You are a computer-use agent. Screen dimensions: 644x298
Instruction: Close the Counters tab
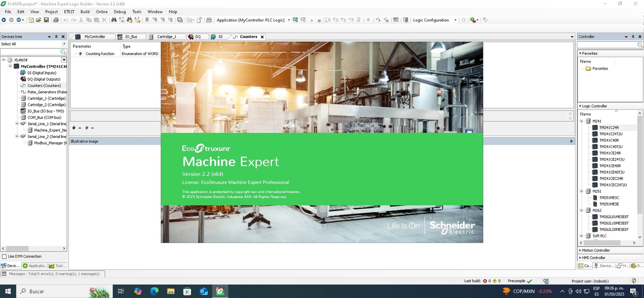pos(262,37)
